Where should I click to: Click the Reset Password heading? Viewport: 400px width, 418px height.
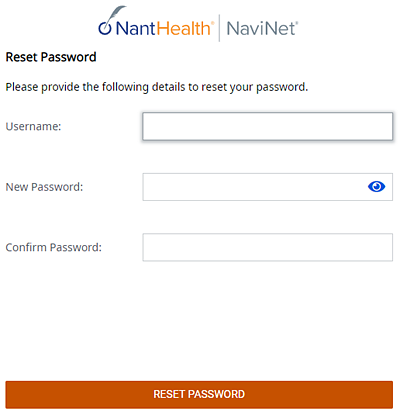click(51, 57)
